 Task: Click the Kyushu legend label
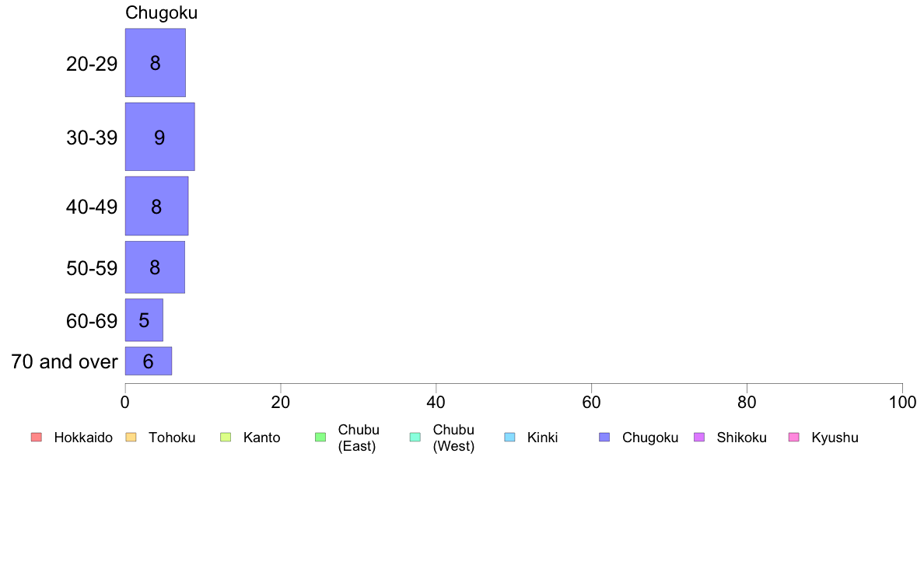[835, 438]
